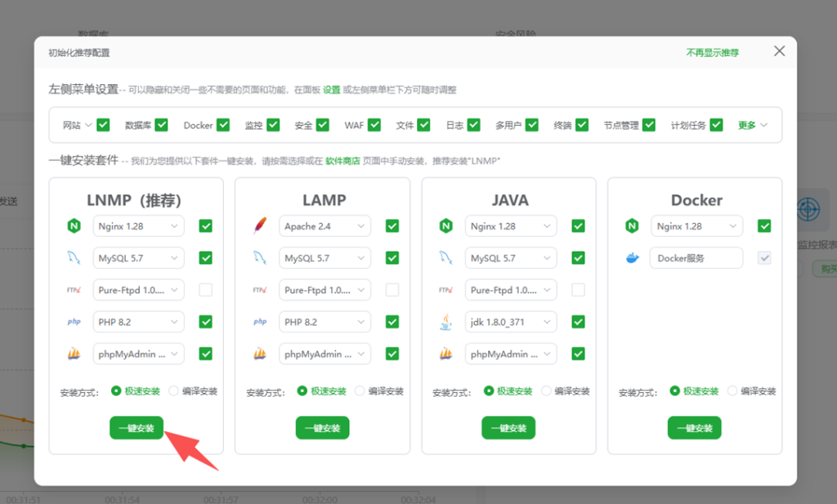Viewport: 837px width, 504px height.
Task: Click 一键安装 button under LNMP
Action: pos(137,428)
